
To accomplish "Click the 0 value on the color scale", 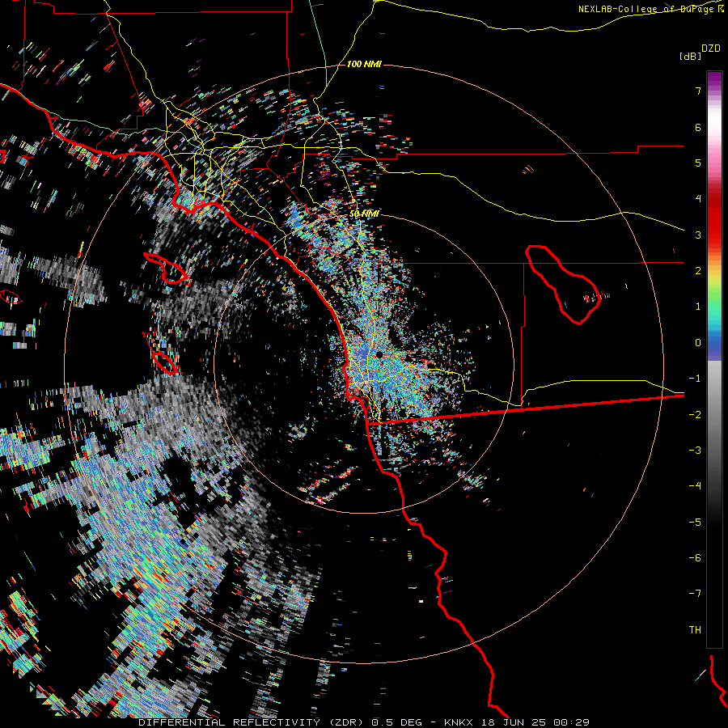I will tap(698, 343).
